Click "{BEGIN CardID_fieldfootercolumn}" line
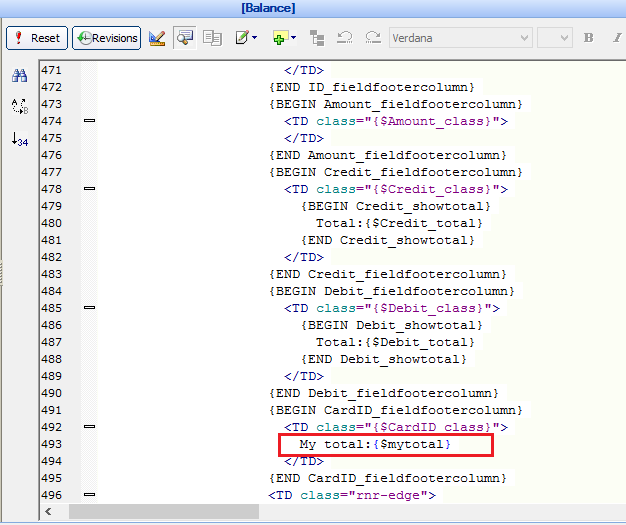Viewport: 626px width, 525px height. pyautogui.click(x=396, y=410)
